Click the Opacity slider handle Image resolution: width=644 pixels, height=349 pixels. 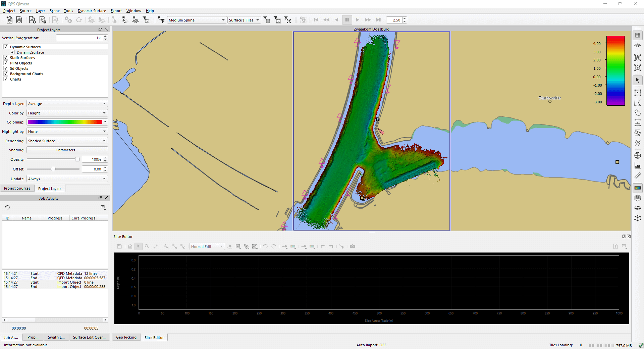click(x=77, y=159)
